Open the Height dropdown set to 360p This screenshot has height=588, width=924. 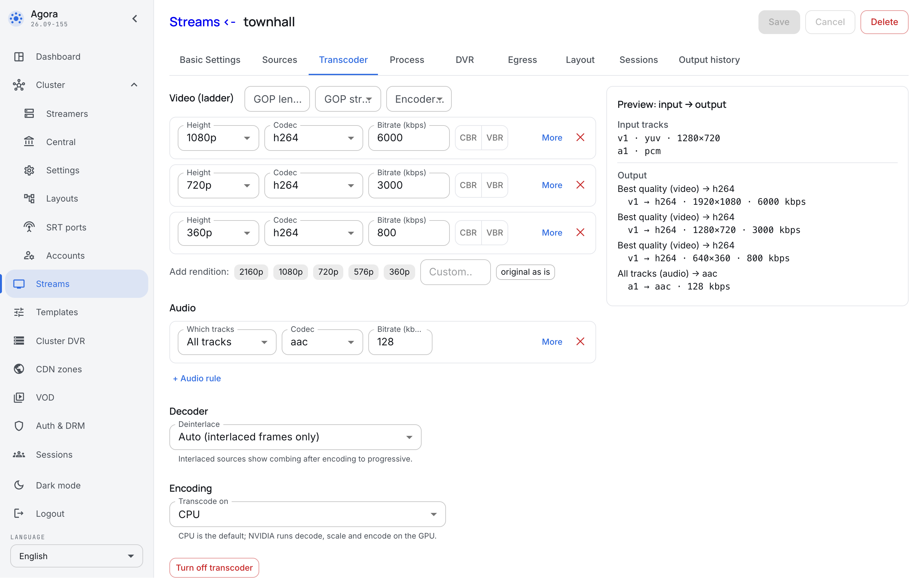tap(218, 233)
